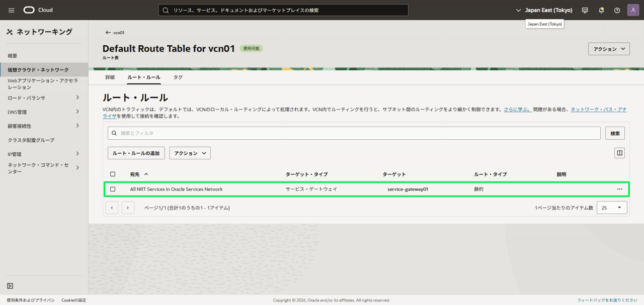The image size is (644, 305).
Task: Click the All NRT Services In Oracle Services Network cell
Action: (x=176, y=189)
